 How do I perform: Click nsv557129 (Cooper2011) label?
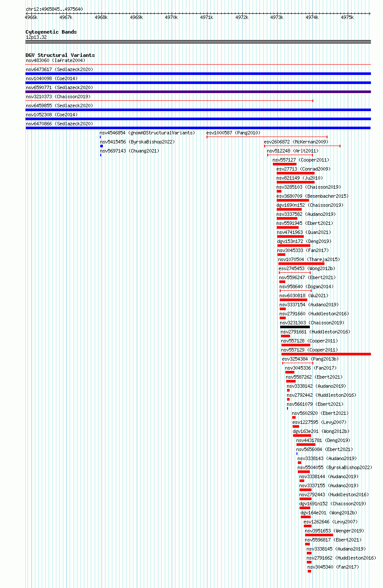(309, 350)
